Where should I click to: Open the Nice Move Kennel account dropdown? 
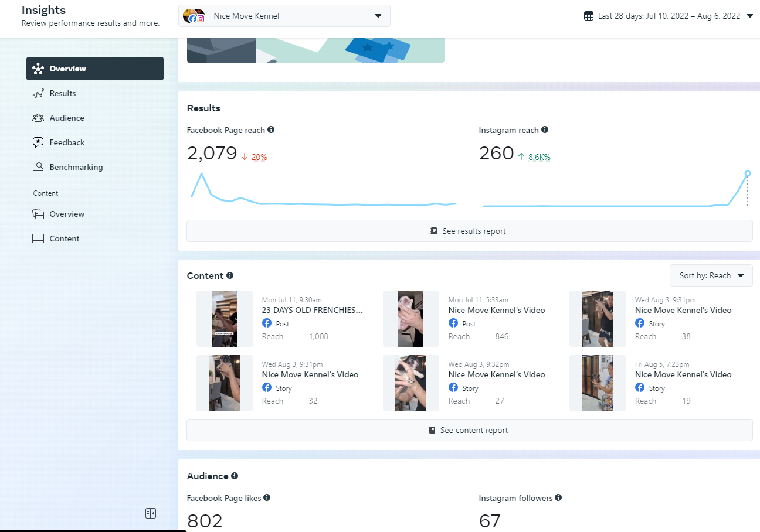(x=284, y=16)
